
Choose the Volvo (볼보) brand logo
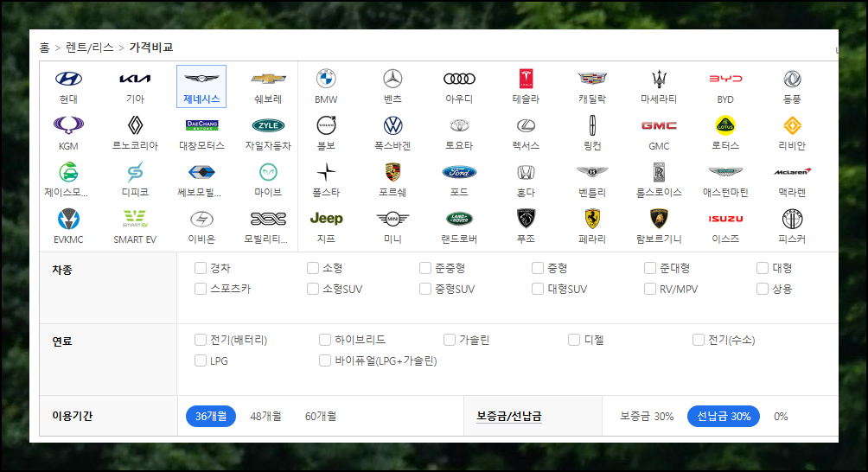[x=326, y=125]
